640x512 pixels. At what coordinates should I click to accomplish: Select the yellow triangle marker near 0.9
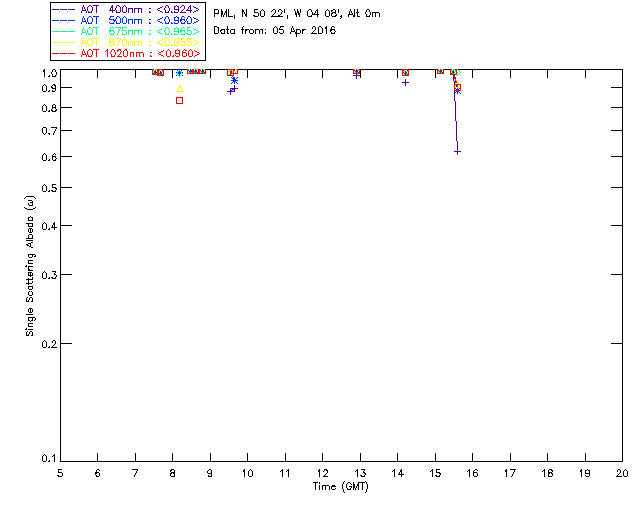pos(179,89)
